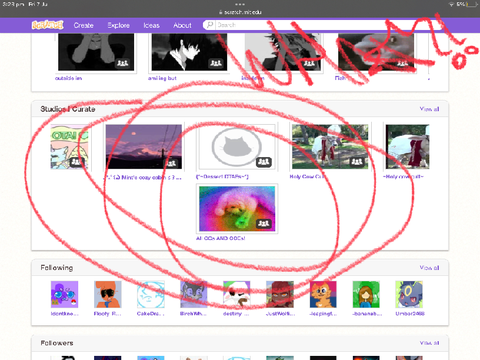Viewport: 480px width, 360px height.
Task: Open the white cat destiny avatar
Action: [237, 294]
